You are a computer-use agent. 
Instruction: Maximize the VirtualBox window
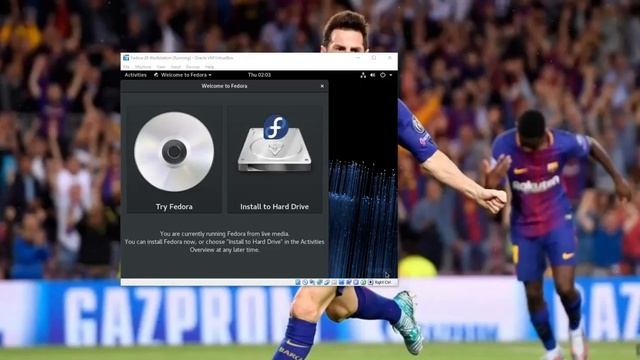[x=374, y=58]
